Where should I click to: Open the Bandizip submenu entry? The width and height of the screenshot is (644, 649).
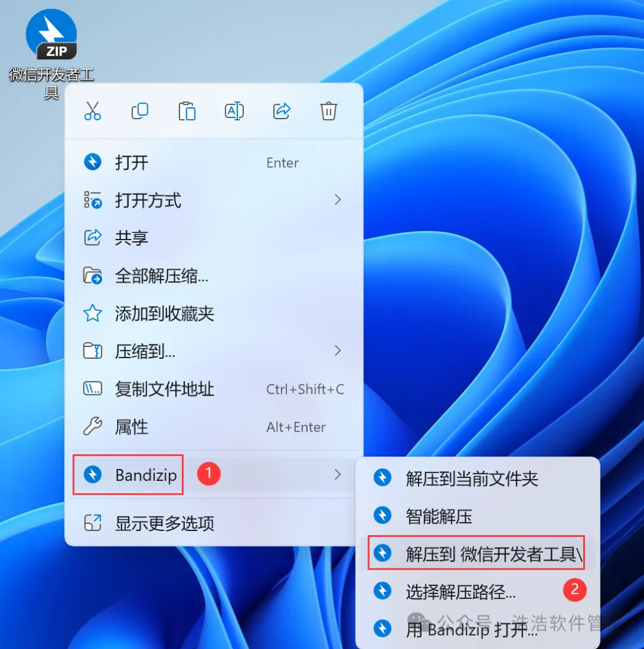[x=213, y=474]
